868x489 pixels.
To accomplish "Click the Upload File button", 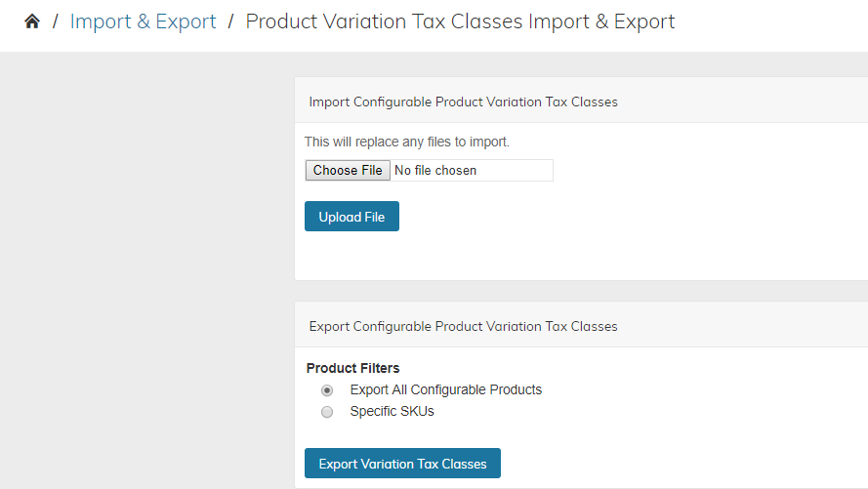I will (351, 217).
